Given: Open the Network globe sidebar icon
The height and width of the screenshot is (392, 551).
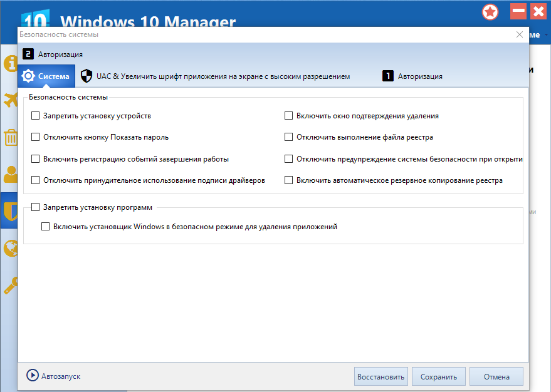Looking at the screenshot, I should coord(11,248).
